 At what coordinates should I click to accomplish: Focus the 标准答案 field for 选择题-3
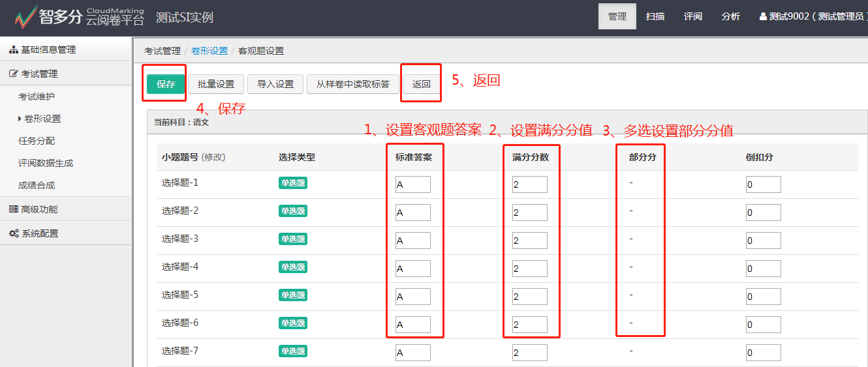tap(413, 241)
